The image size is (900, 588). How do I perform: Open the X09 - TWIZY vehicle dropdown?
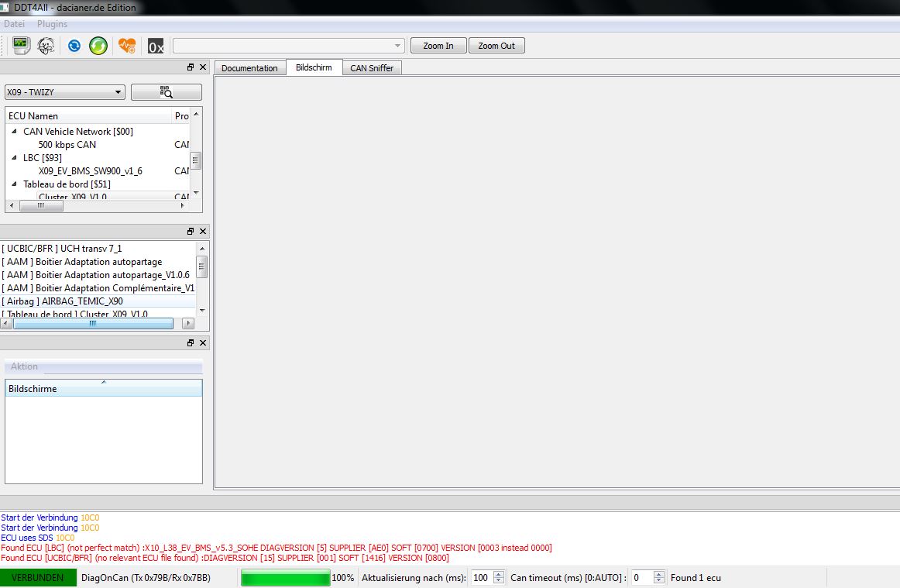click(x=65, y=92)
